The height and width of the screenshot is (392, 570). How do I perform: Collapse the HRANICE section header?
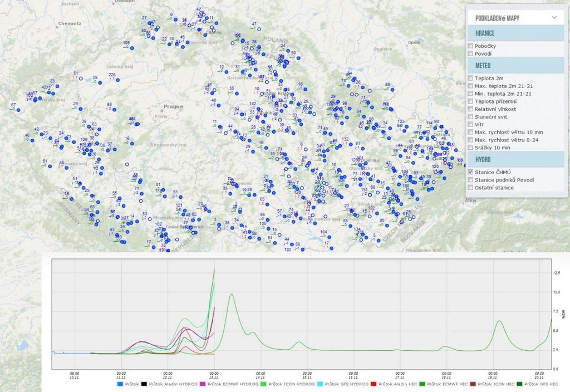[x=515, y=33]
